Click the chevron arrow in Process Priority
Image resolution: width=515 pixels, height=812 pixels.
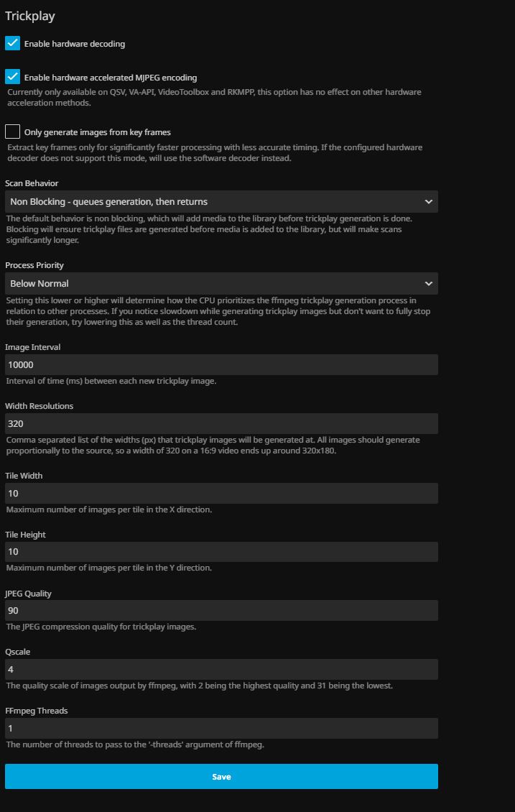(x=428, y=284)
